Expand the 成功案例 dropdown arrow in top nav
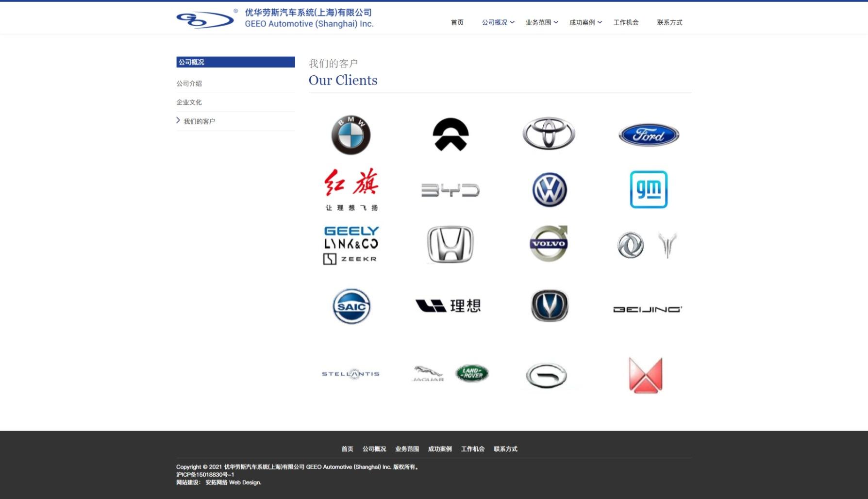The height and width of the screenshot is (499, 868). coord(600,22)
